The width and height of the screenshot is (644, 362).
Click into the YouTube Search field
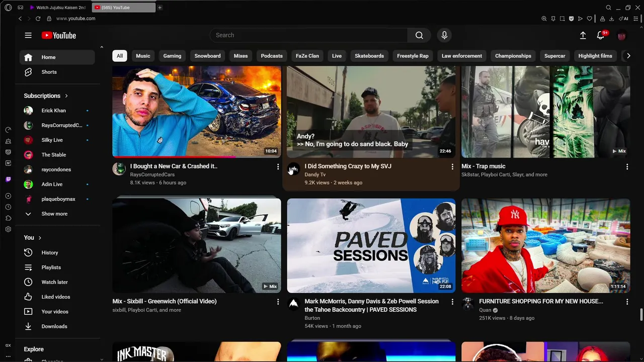pyautogui.click(x=308, y=35)
